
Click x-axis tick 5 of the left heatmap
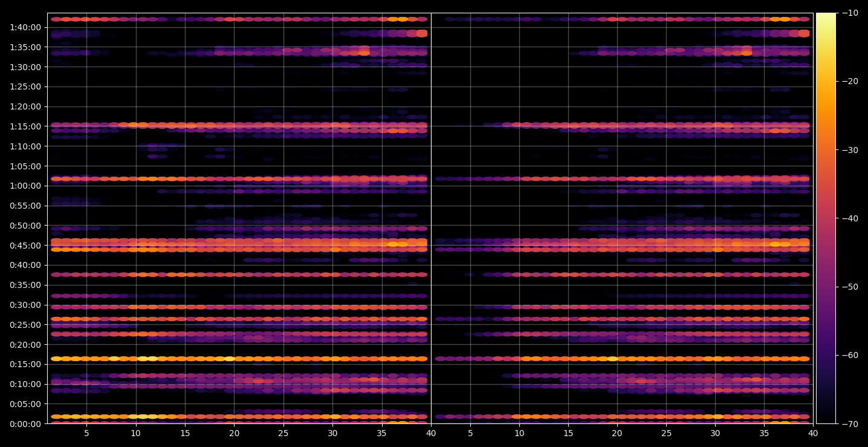[86, 433]
